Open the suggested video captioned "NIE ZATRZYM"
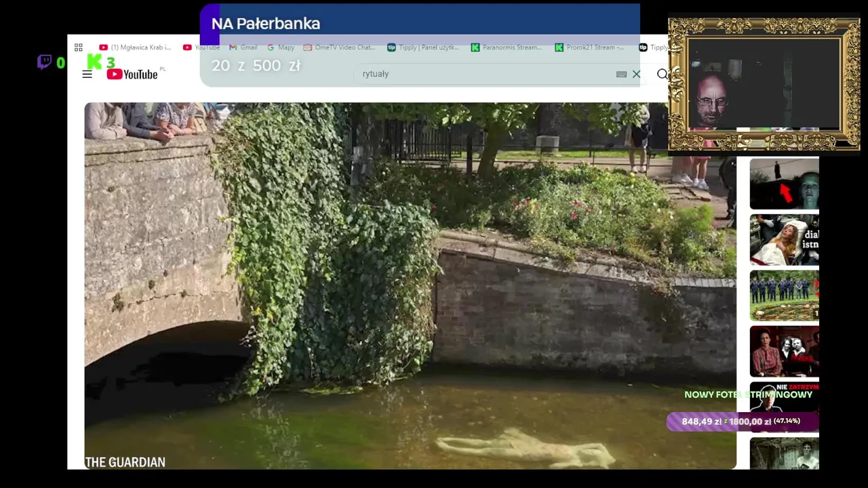The height and width of the screenshot is (488, 868). click(784, 406)
